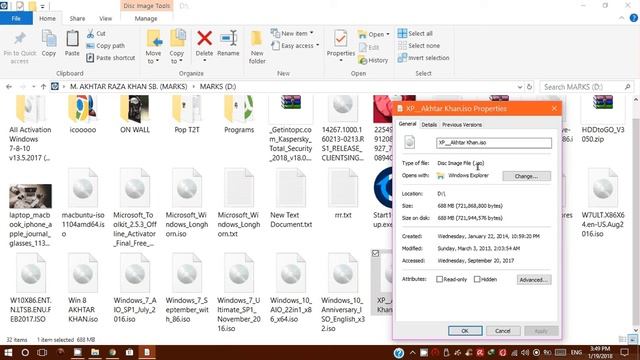Click the History ribbon button
The height and width of the screenshot is (360, 640).
[373, 60]
